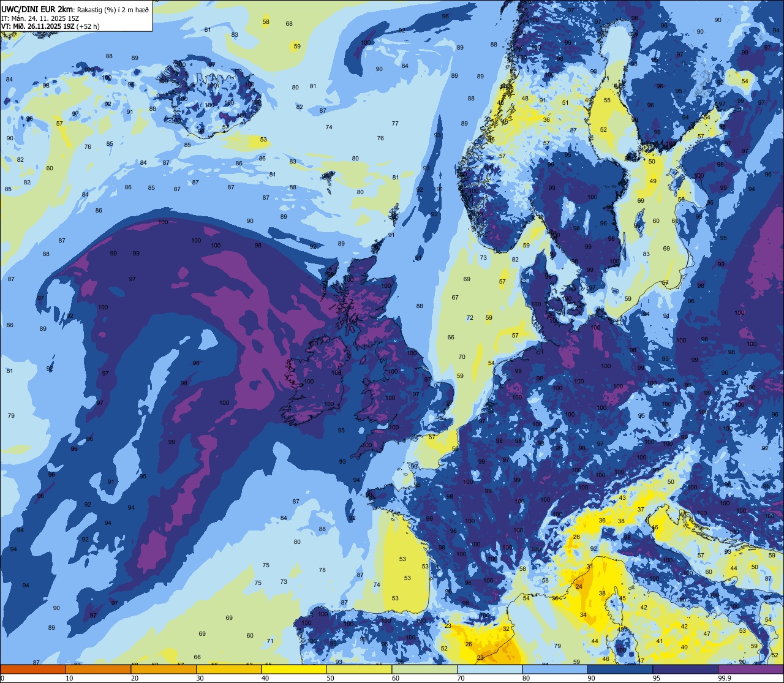Click the 30–40% legend color swatch
This screenshot has height=683, width=784.
(228, 669)
